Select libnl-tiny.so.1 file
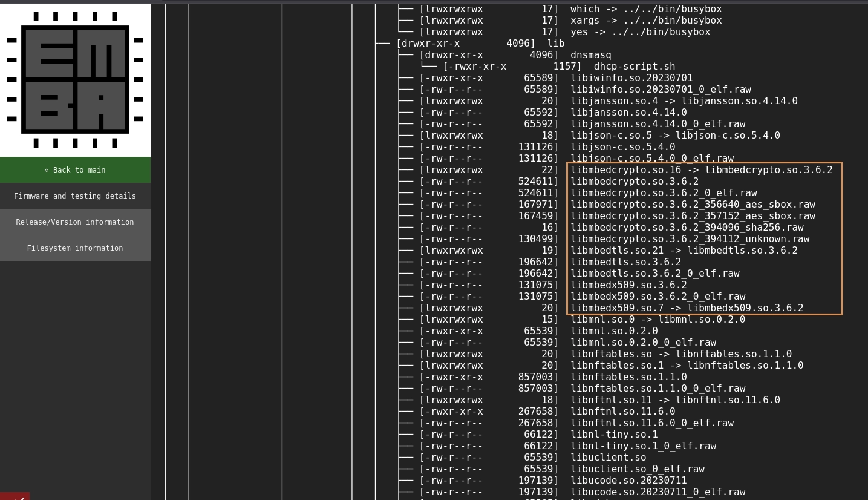This screenshot has height=500, width=868. pos(614,435)
